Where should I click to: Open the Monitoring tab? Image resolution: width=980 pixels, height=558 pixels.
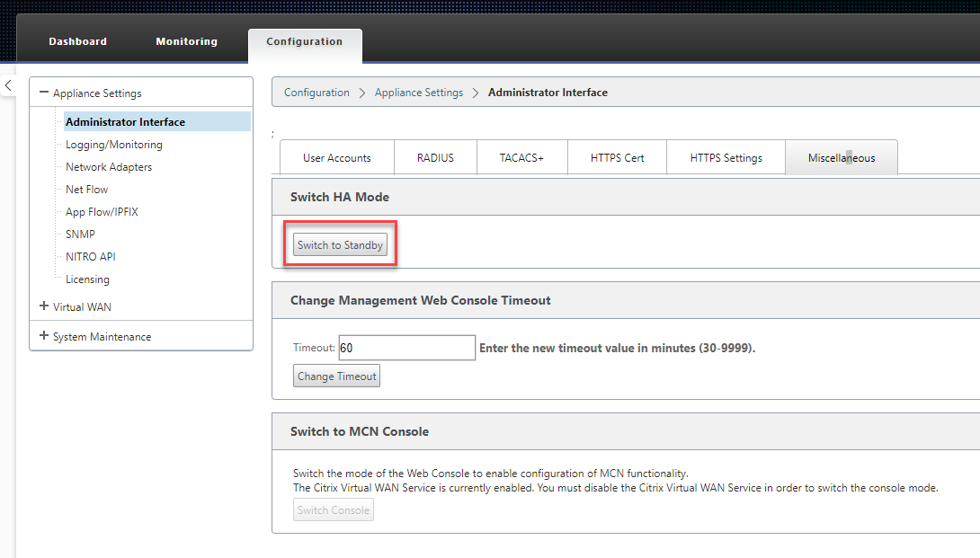(187, 41)
